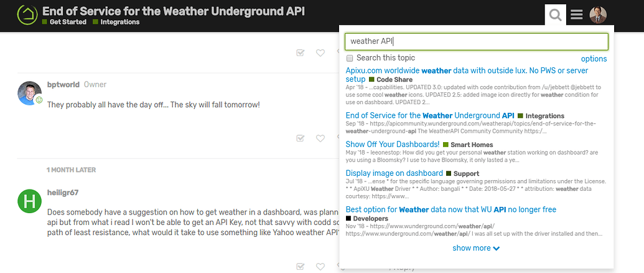Viewport: 644px width, 273px height.
Task: Click the bptworld user avatar
Action: 30,93
